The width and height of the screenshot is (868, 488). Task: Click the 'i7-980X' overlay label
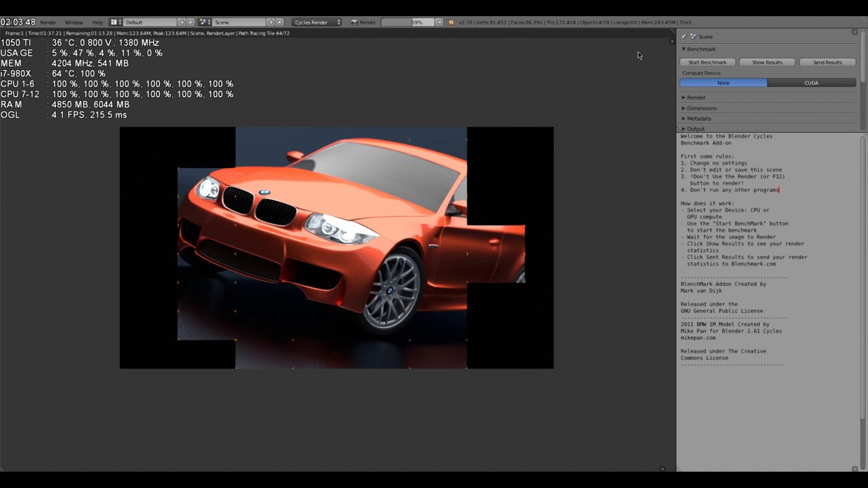(x=16, y=74)
